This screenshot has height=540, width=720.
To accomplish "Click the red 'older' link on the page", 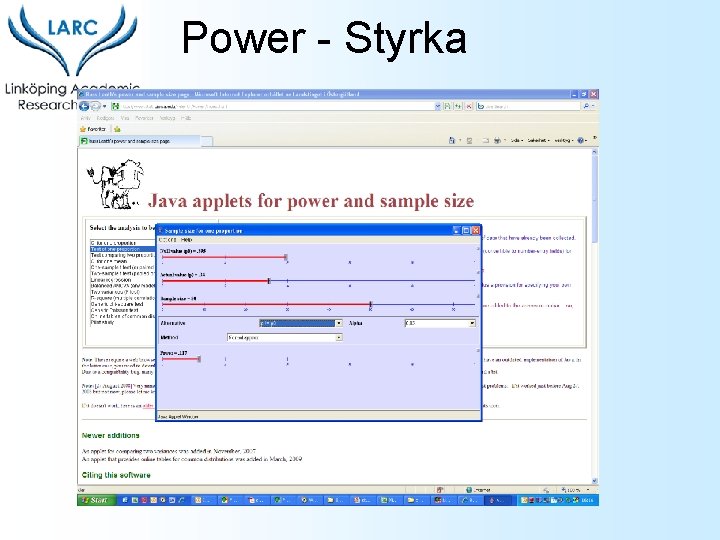I will pyautogui.click(x=148, y=405).
